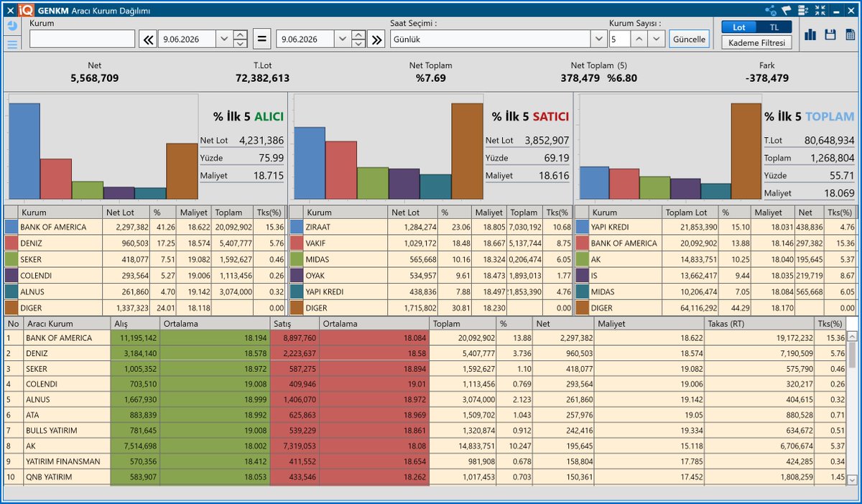Click Fark value -378,479 in summary

(x=766, y=78)
